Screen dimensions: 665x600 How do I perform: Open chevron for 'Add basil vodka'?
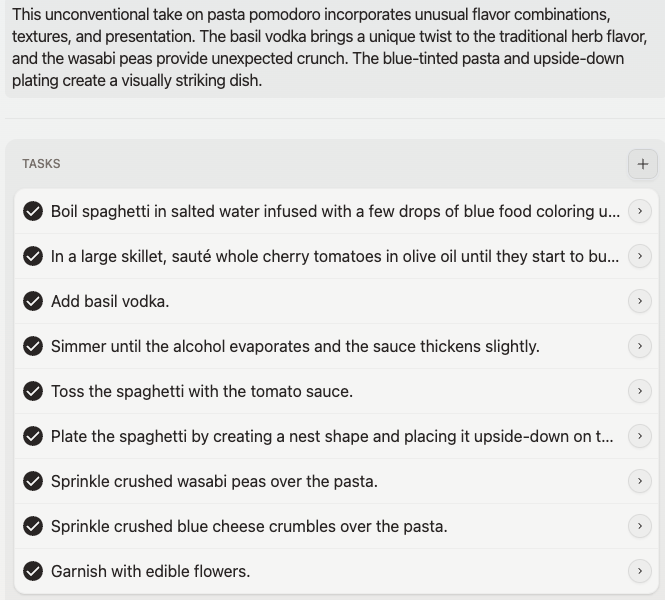(x=640, y=301)
